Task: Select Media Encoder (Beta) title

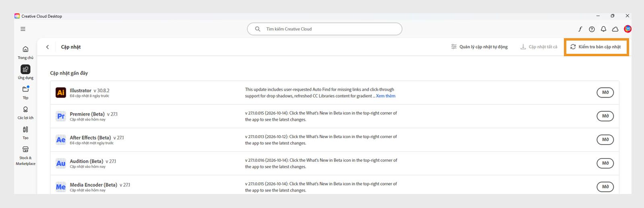Action: point(93,185)
